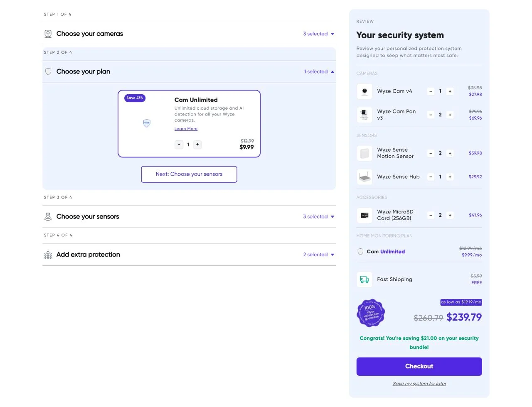Image resolution: width=532 pixels, height=407 pixels.
Task: Expand extra protection step showing 2 selected
Action: pyautogui.click(x=319, y=255)
